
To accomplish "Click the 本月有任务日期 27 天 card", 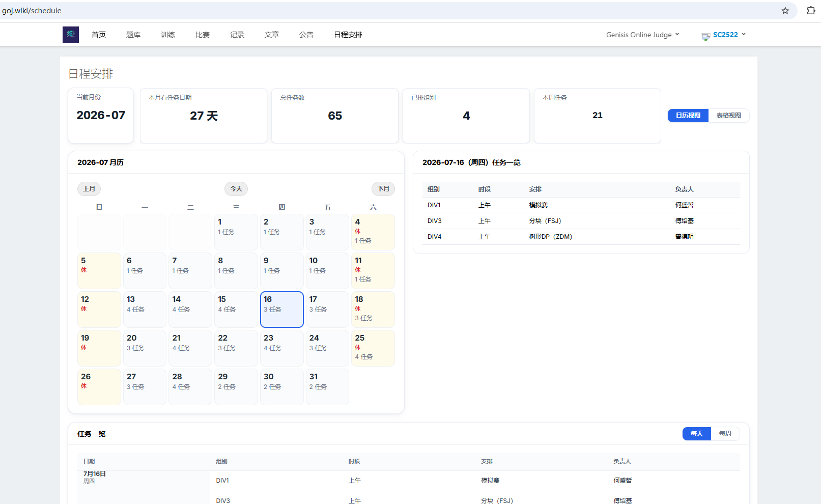I will (x=204, y=116).
